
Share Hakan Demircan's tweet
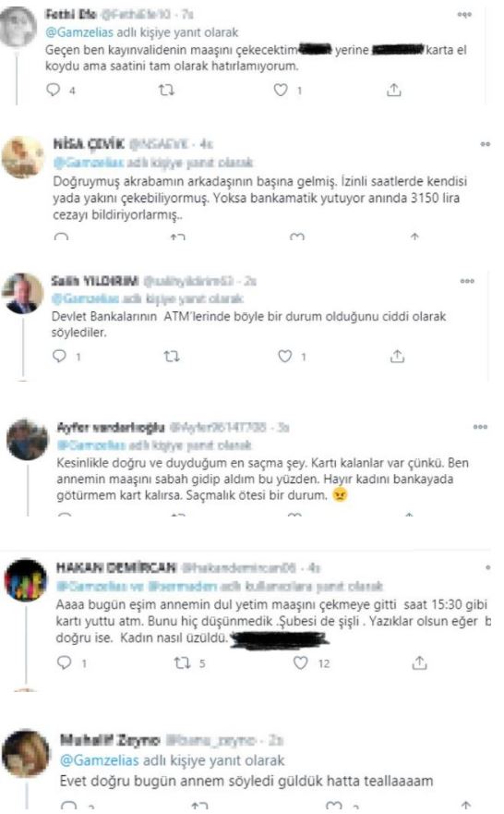[x=419, y=662]
